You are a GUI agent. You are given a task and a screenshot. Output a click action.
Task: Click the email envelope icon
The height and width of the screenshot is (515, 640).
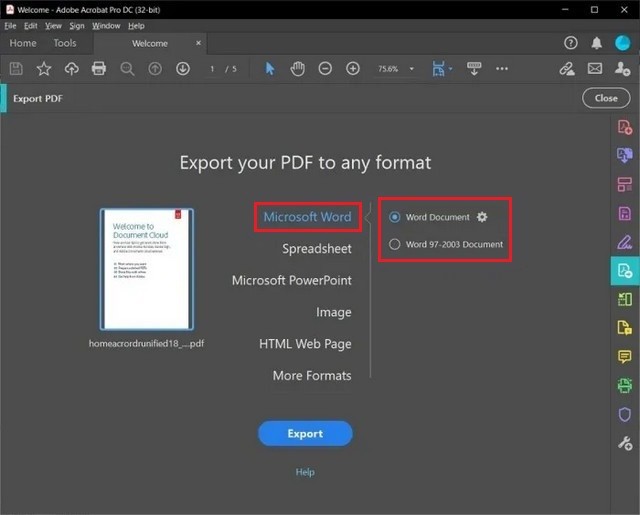(x=595, y=69)
